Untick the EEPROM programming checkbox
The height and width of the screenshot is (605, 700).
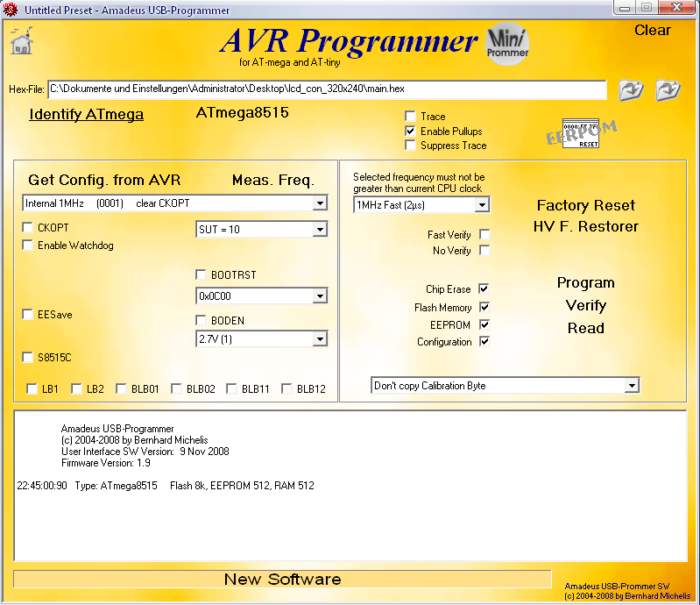484,324
